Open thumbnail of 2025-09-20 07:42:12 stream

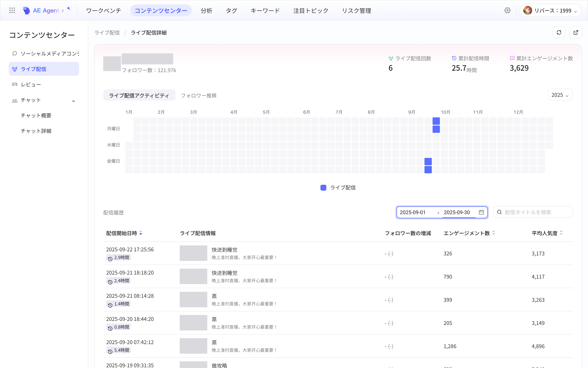click(193, 346)
